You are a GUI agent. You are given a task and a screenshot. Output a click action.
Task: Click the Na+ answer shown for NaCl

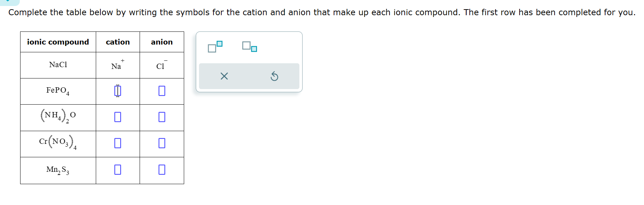point(117,65)
